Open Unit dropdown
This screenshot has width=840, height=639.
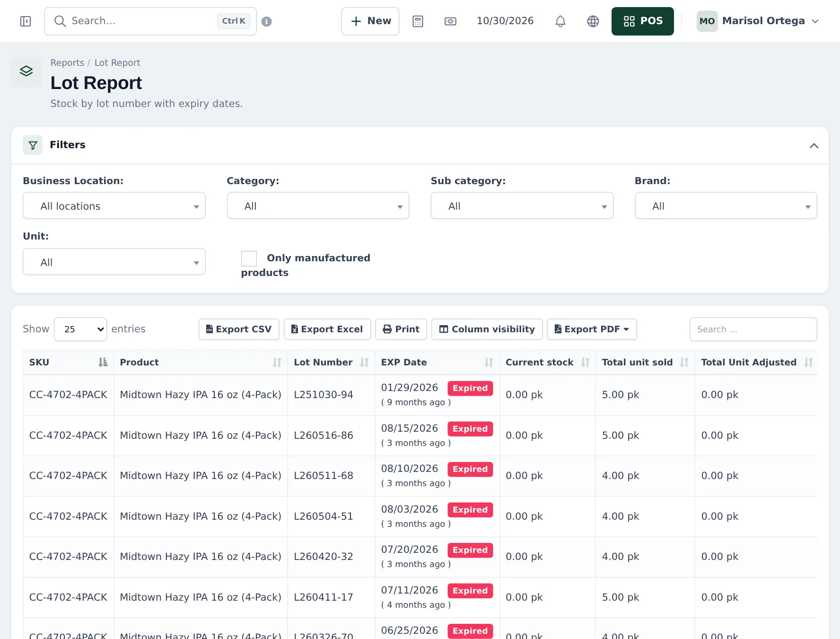coord(114,262)
